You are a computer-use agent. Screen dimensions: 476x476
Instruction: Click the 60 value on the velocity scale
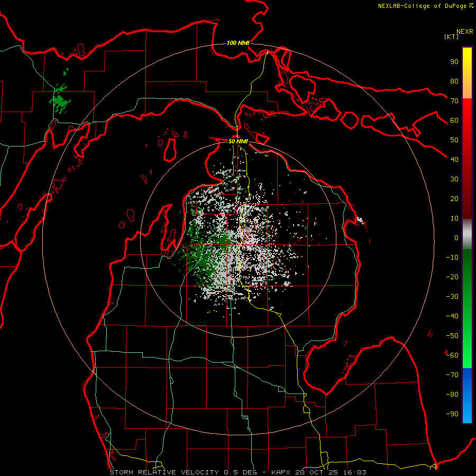coord(454,120)
